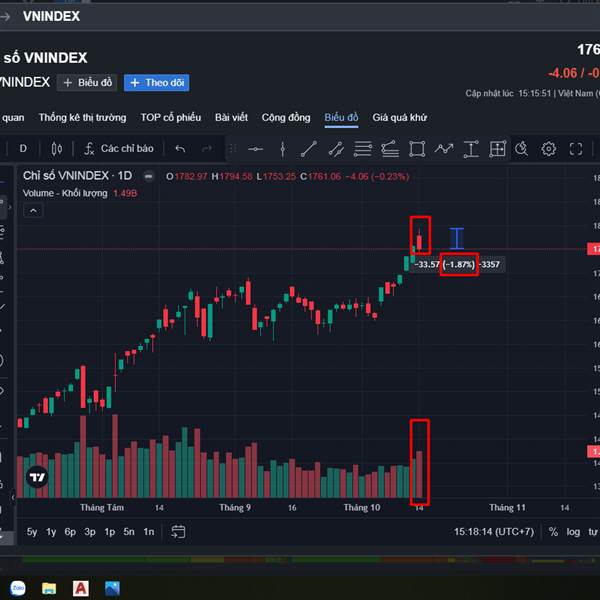Click the Theo dõi follow button
Viewport: 600px width, 600px height.
click(157, 83)
